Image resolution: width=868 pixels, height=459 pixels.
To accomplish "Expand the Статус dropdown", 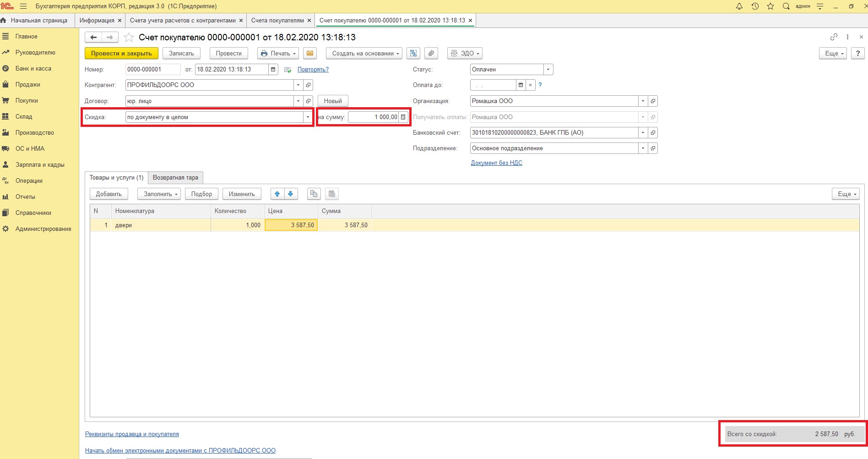I will coord(548,70).
